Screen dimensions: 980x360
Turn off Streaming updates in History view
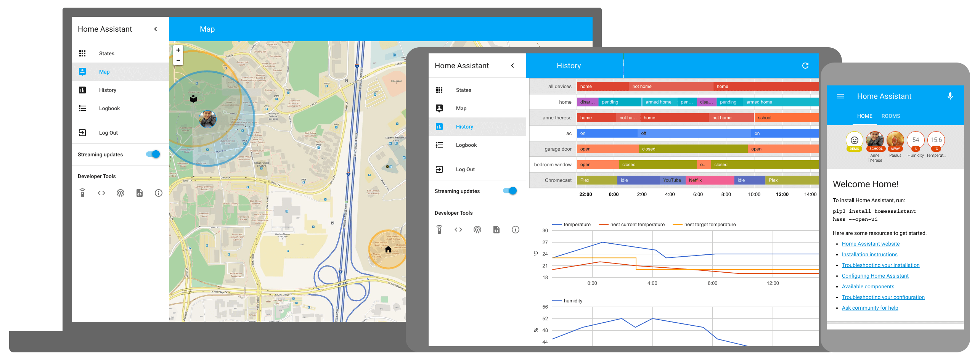tap(510, 191)
